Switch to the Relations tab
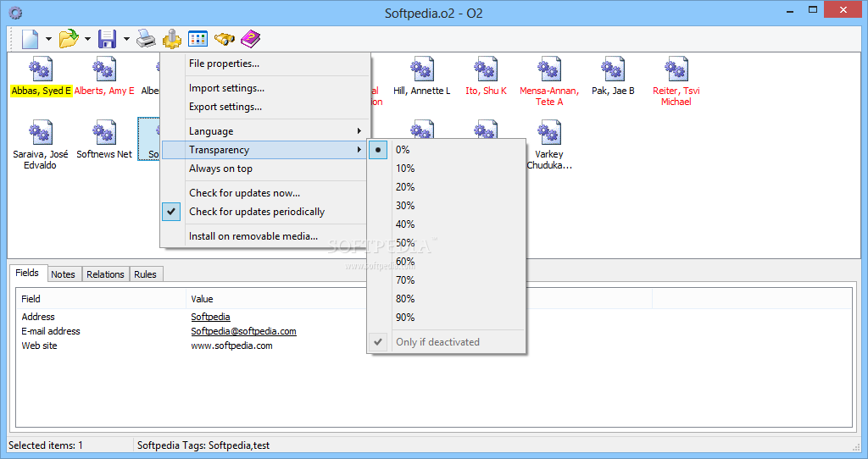 click(105, 274)
